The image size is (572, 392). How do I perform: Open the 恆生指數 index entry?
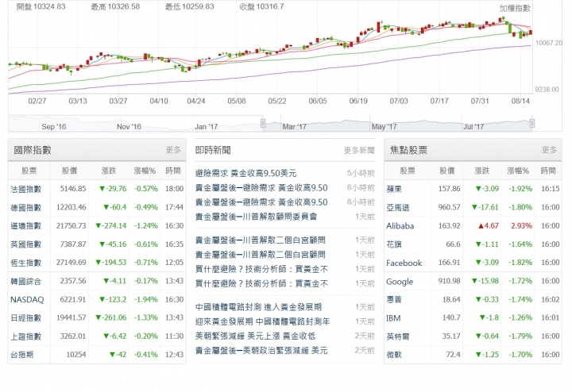click(x=26, y=263)
